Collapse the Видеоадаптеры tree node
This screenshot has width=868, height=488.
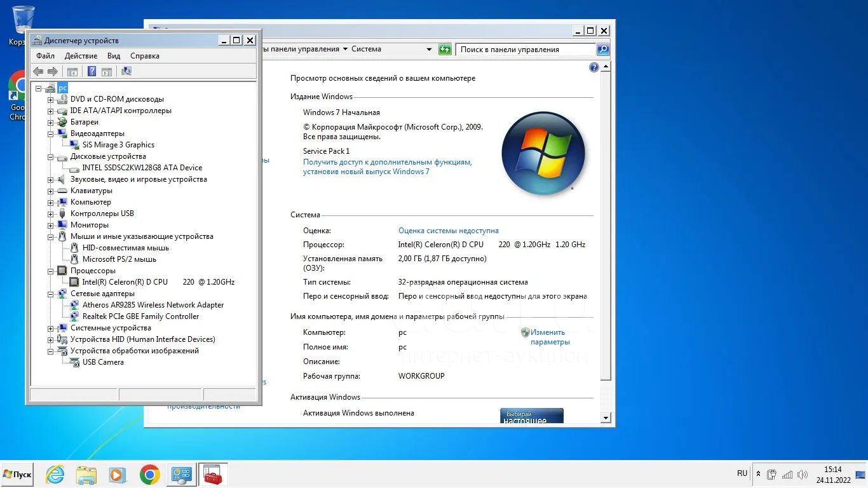tap(51, 133)
